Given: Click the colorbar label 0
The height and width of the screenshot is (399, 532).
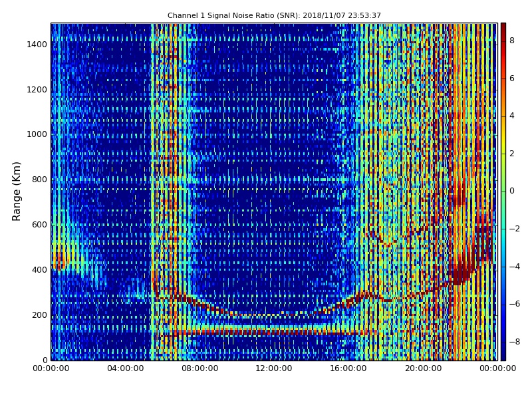Looking at the screenshot, I should click(x=512, y=191).
